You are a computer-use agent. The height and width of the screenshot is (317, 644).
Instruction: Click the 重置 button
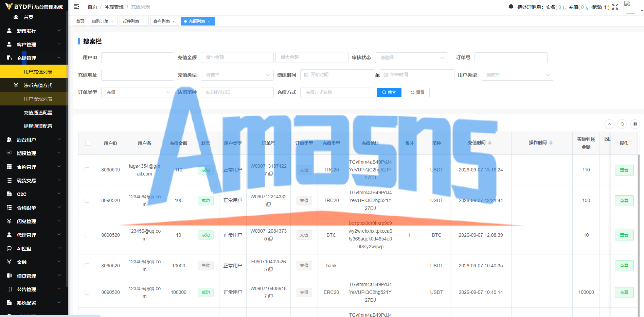[417, 92]
